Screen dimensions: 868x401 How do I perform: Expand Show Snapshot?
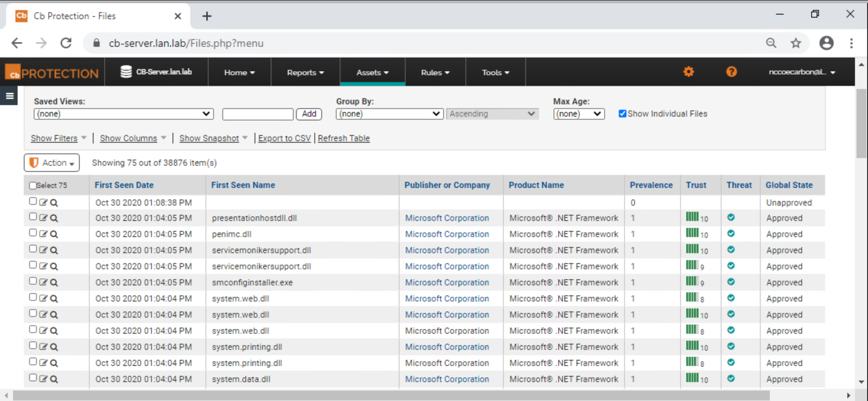pyautogui.click(x=213, y=138)
